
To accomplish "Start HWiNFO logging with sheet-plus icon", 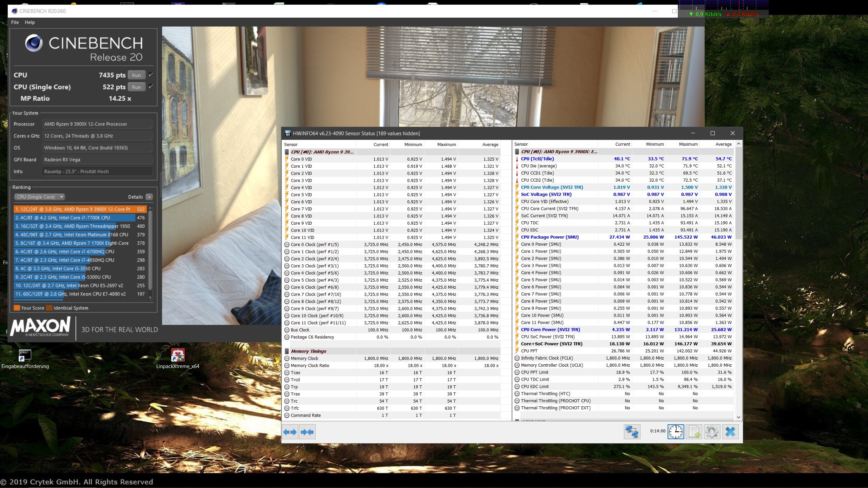I will coord(694,432).
